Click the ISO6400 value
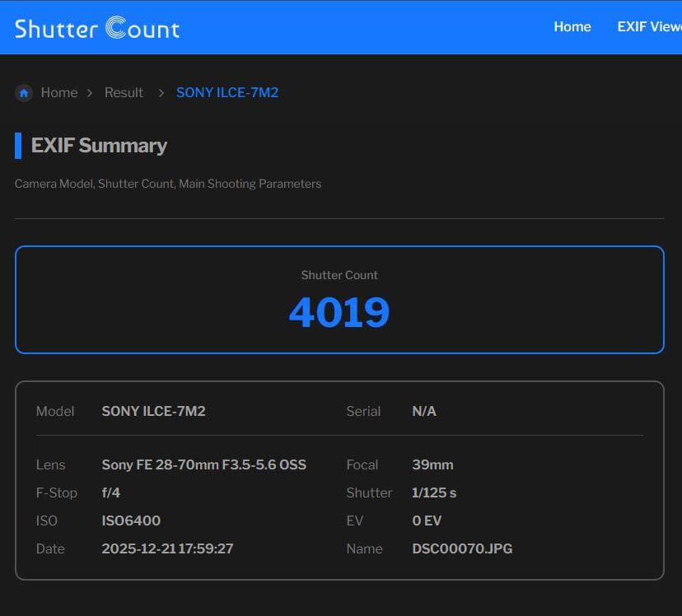The width and height of the screenshot is (682, 616). pyautogui.click(x=131, y=520)
